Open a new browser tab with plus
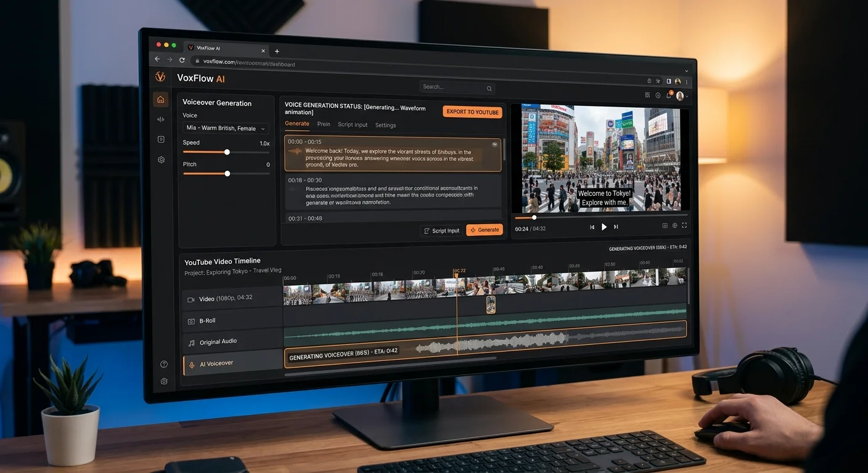Viewport: 868px width, 473px height. click(277, 51)
